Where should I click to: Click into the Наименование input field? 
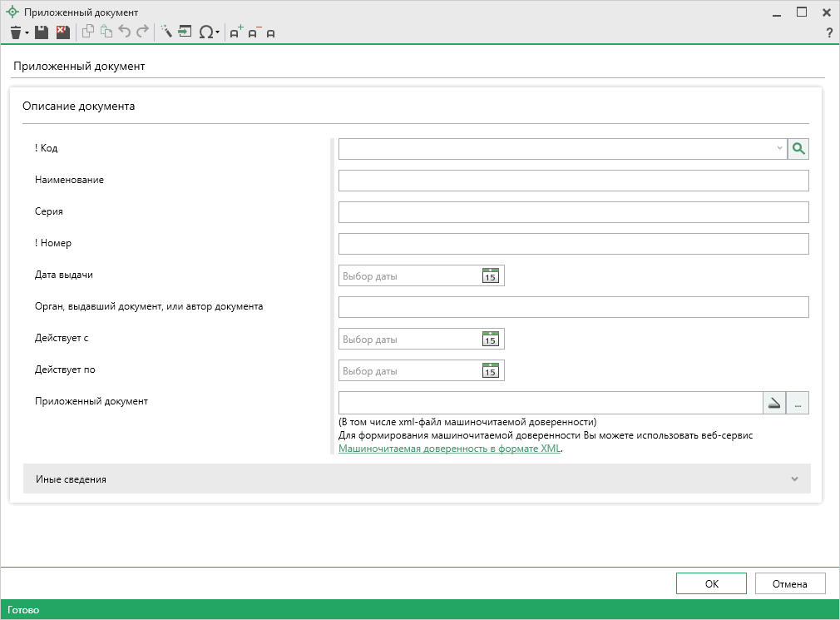(573, 181)
